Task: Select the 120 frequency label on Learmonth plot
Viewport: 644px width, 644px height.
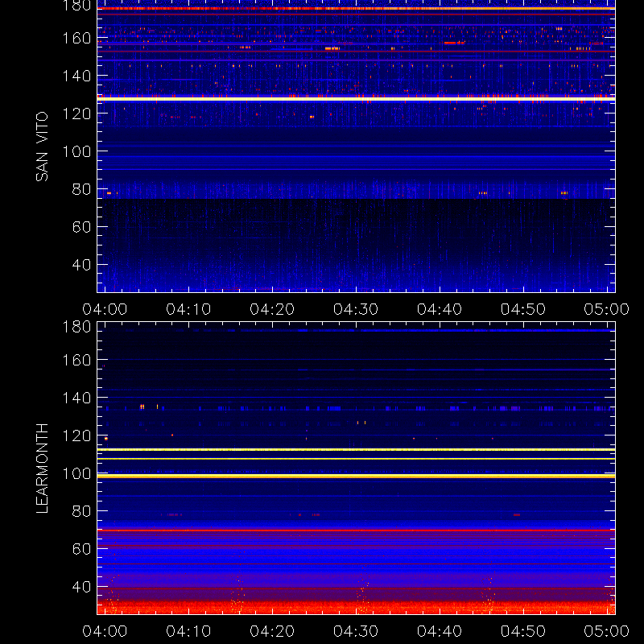Action: (x=76, y=436)
